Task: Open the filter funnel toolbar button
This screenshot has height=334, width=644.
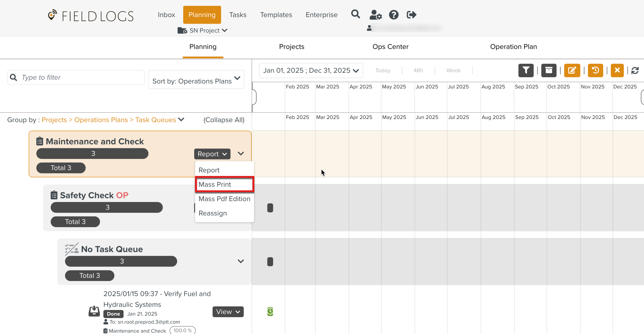Action: [x=526, y=70]
